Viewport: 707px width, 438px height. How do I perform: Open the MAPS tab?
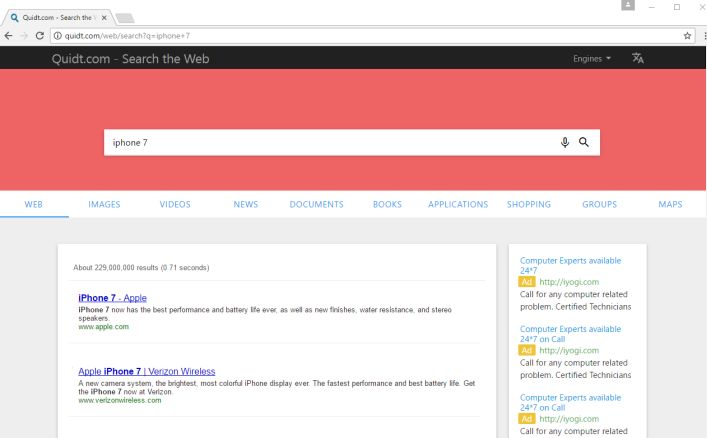(x=670, y=204)
